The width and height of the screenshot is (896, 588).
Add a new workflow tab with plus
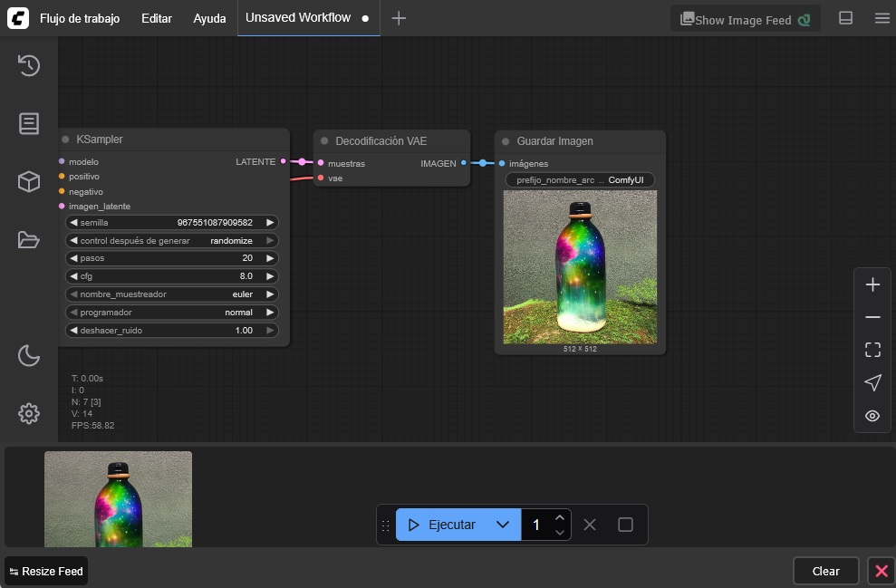point(399,18)
